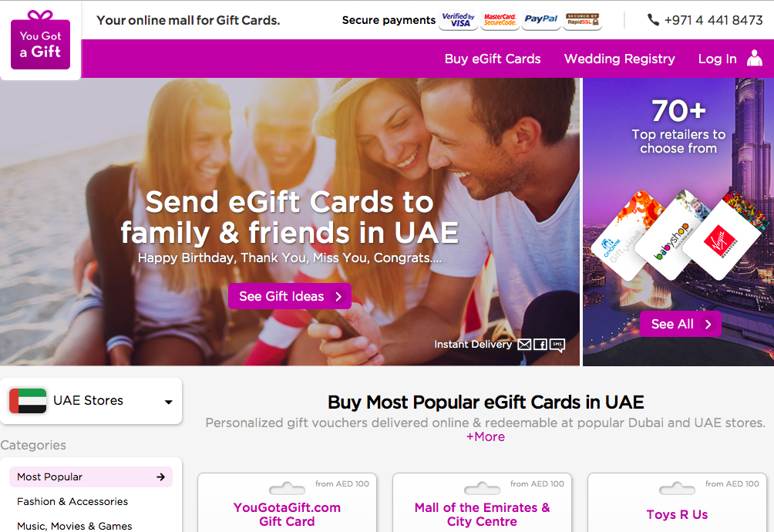
Task: Click the See All retailers button
Action: 680,325
